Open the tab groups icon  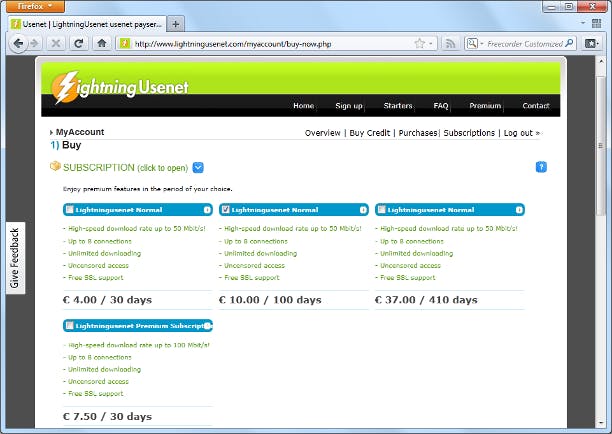pos(596,23)
